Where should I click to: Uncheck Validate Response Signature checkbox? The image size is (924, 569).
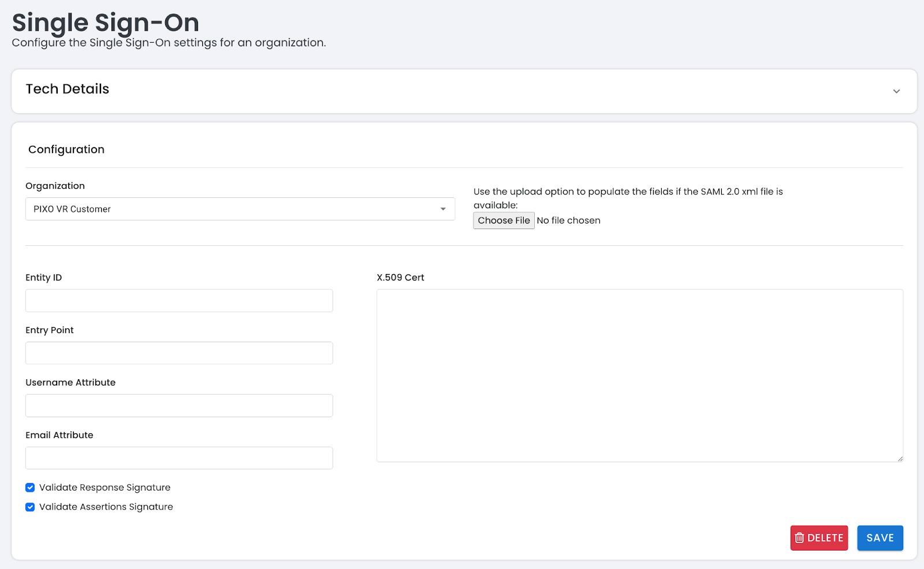pos(30,488)
